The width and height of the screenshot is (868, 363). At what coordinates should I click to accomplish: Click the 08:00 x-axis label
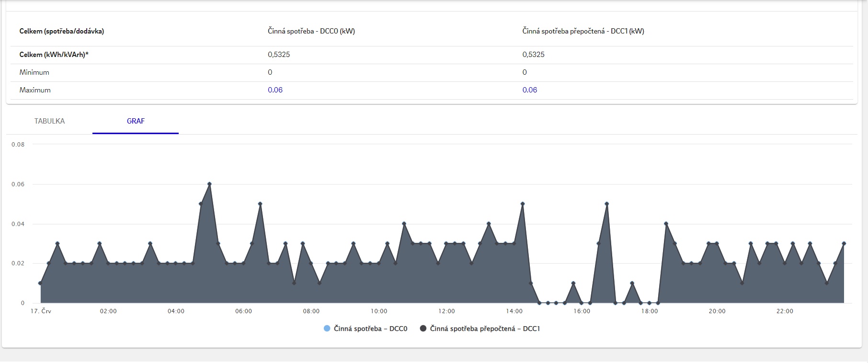pos(311,311)
